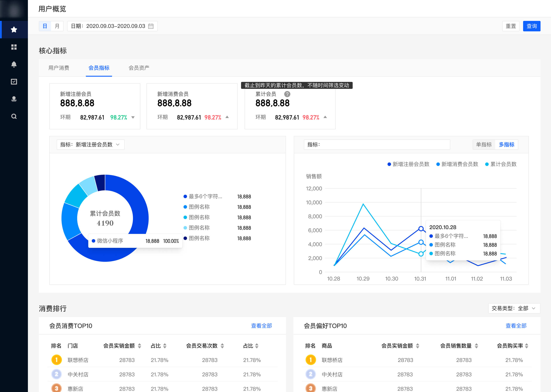Open the checkbox tasks sidebar icon
Screen dimensions: 551x392
coord(14,82)
